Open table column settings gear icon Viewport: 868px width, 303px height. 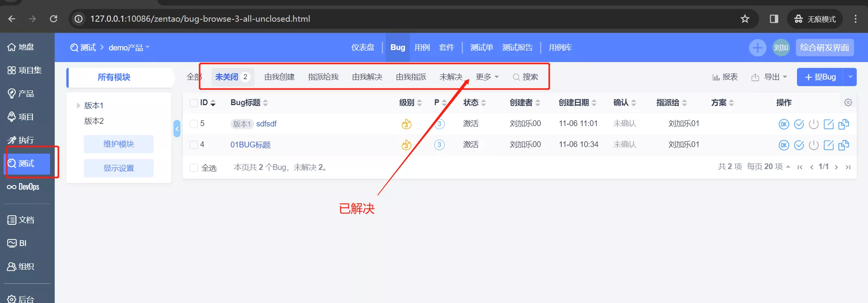(x=848, y=102)
